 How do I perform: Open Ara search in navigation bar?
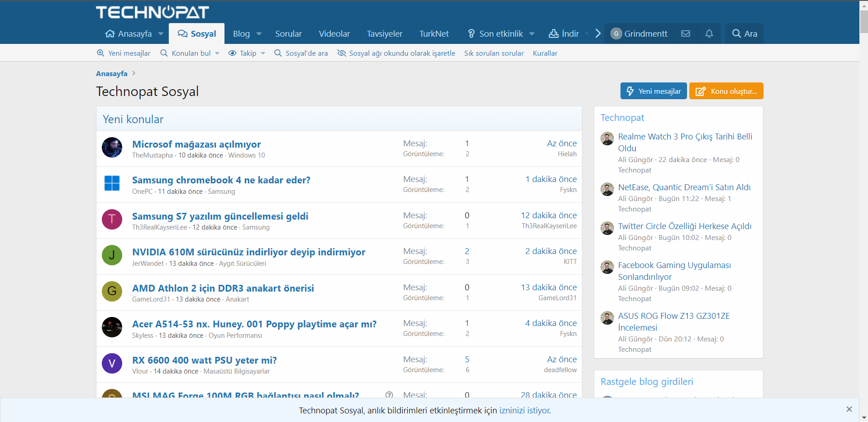point(744,34)
